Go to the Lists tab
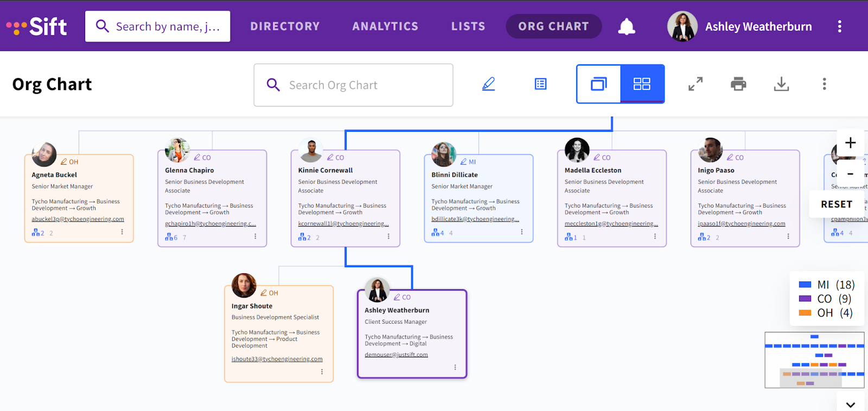 pyautogui.click(x=468, y=27)
